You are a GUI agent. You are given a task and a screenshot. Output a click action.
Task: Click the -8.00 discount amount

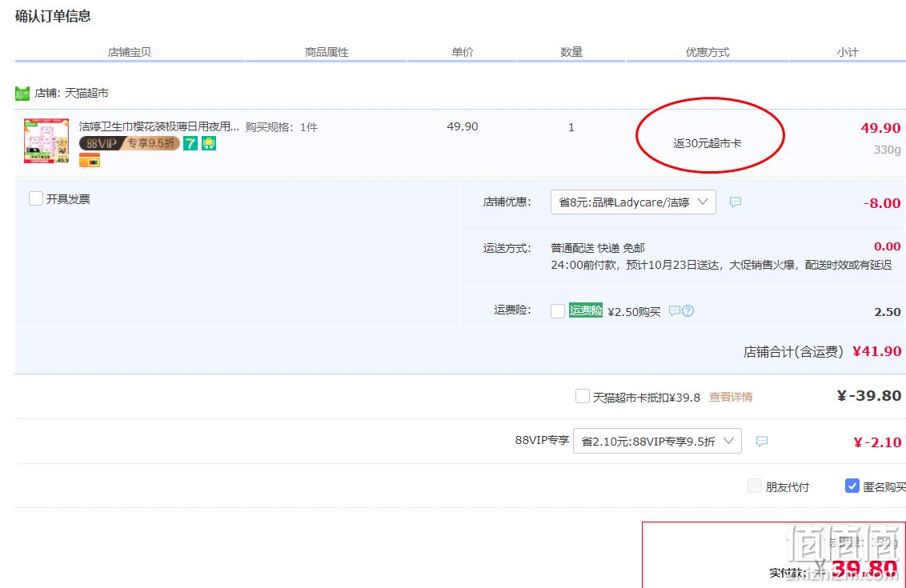coord(882,203)
